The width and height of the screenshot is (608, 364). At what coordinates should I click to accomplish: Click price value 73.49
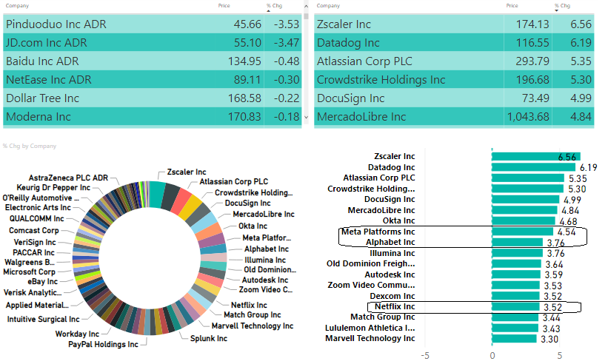tap(535, 98)
